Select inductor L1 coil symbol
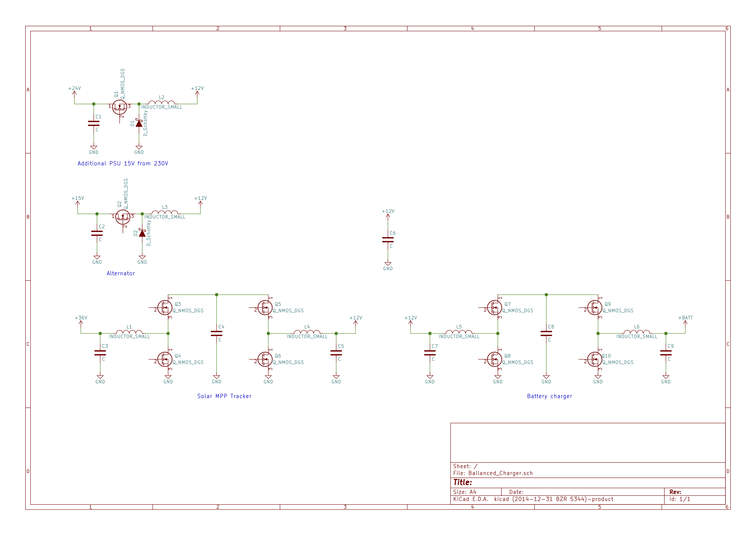The width and height of the screenshot is (756, 535). pyautogui.click(x=129, y=332)
